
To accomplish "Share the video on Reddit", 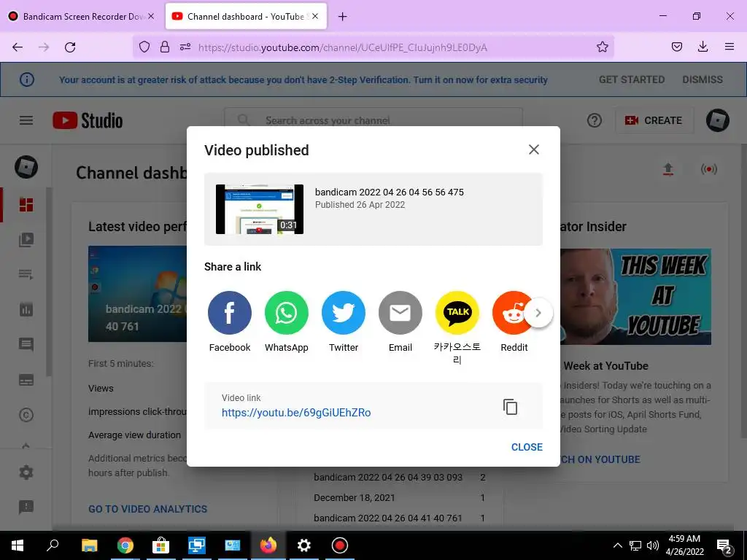I will (x=510, y=313).
